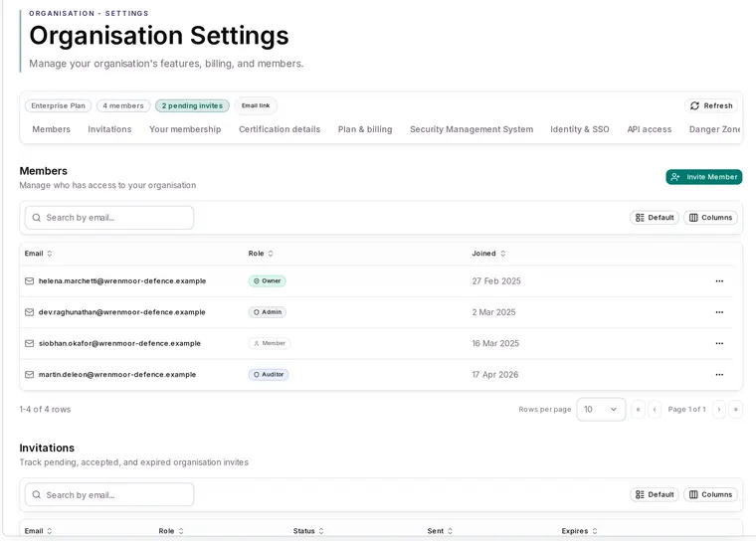Open the Certification details tab
The image size is (756, 541).
click(x=280, y=129)
